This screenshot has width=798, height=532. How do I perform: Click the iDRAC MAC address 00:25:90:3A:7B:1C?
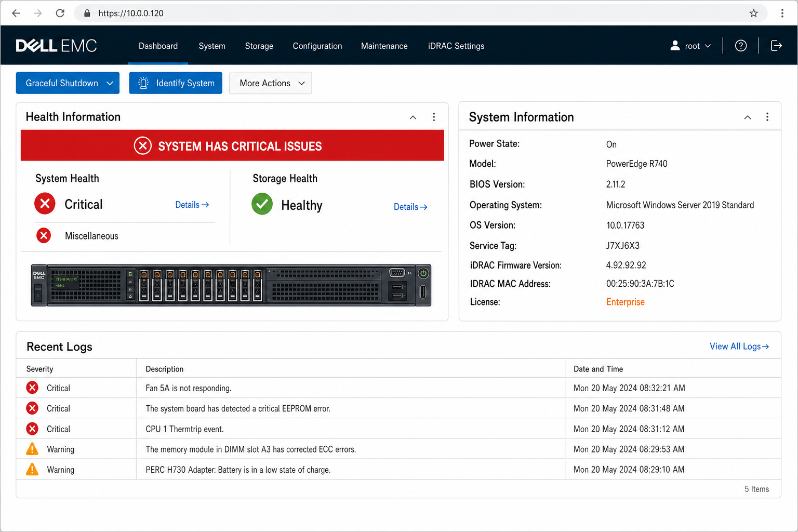pos(640,284)
